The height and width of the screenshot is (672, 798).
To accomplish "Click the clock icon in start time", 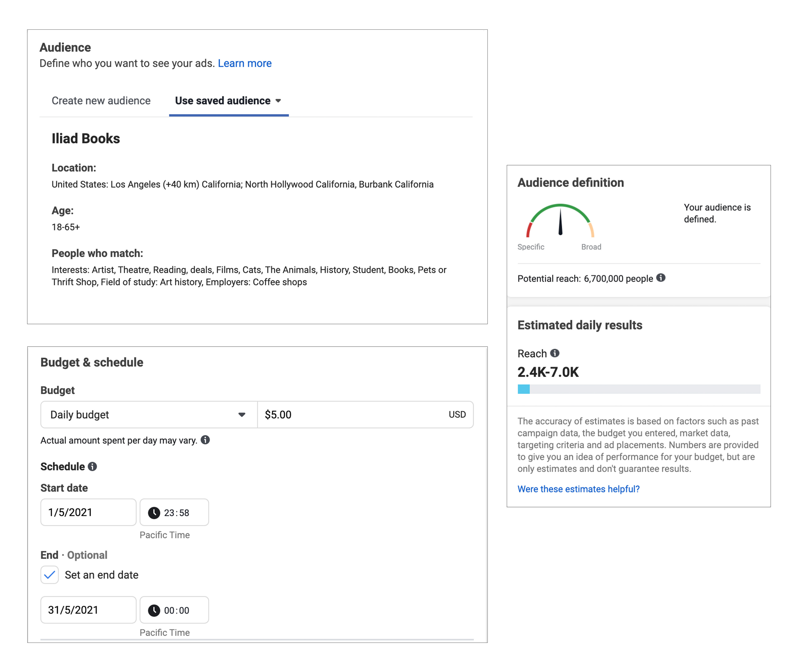I will (154, 513).
